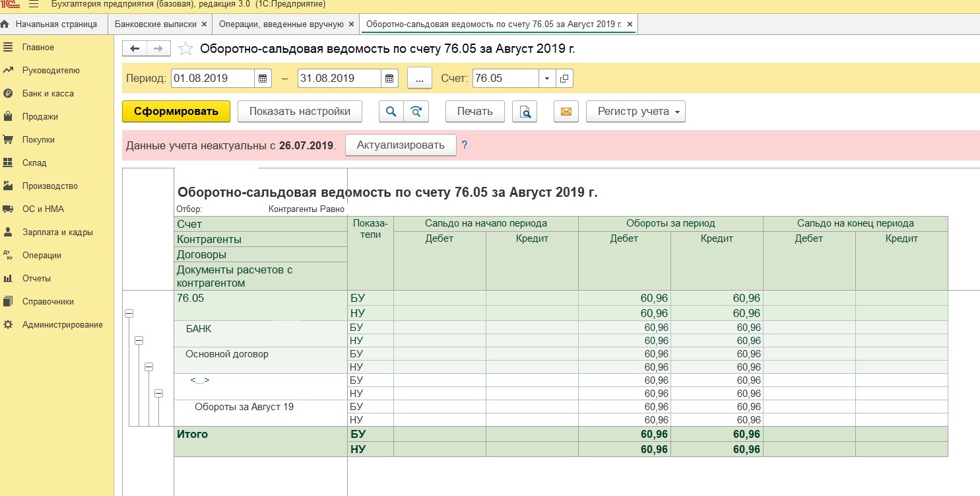Viewport: 980px width, 496px height.
Task: Open calendar picker for end date 31.08.2019
Action: tap(390, 79)
